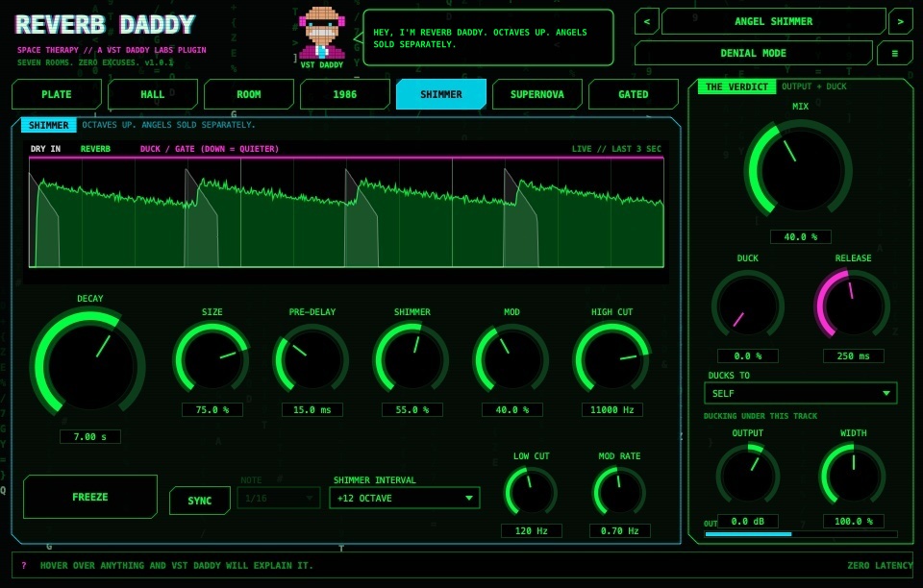Screen dimensions: 923x588
Task: Click the Duck value 0.0 %
Action: click(x=748, y=356)
